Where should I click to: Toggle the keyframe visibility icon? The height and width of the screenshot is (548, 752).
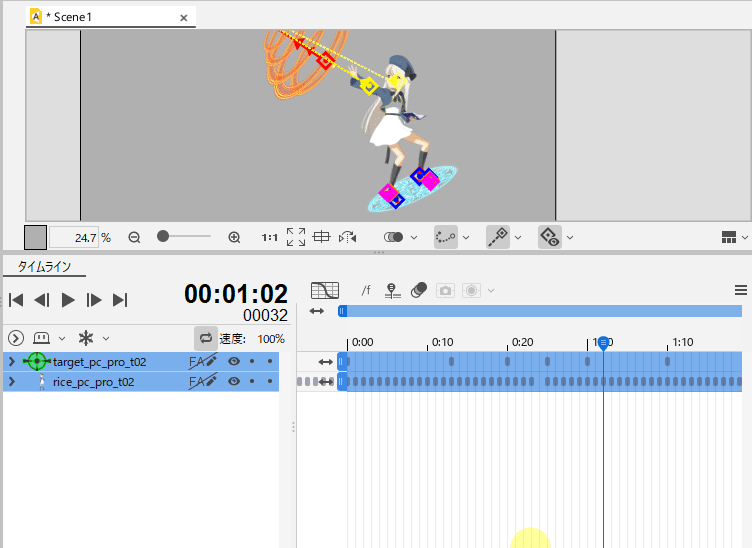(550, 237)
